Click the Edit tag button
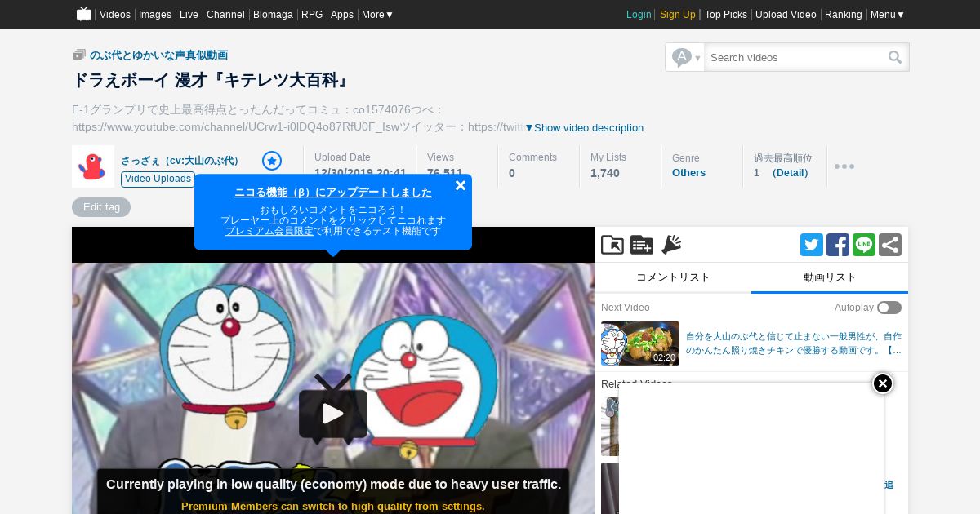This screenshot has width=980, height=514. [101, 207]
